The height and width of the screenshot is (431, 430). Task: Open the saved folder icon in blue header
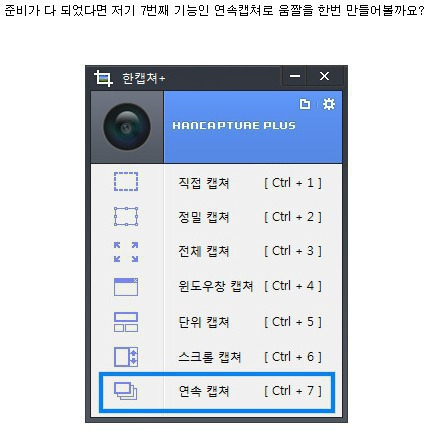point(305,104)
